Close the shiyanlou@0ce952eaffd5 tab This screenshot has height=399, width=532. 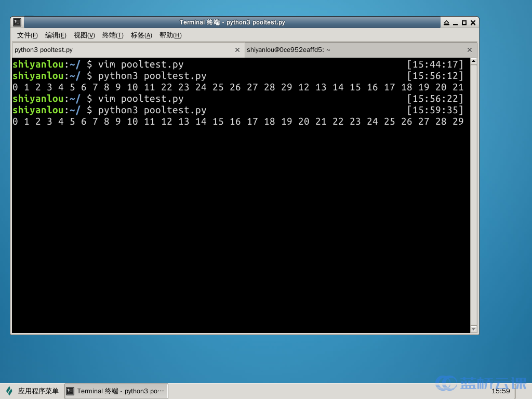click(x=470, y=50)
